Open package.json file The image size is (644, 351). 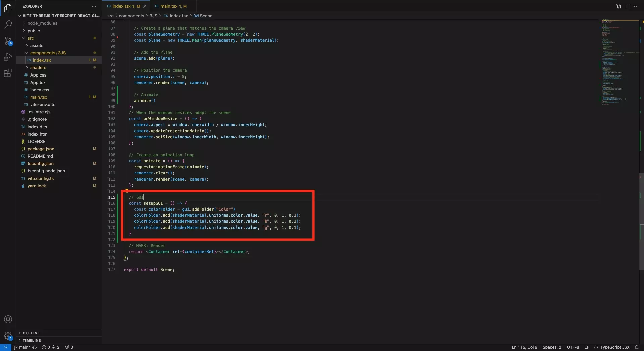coord(59,149)
